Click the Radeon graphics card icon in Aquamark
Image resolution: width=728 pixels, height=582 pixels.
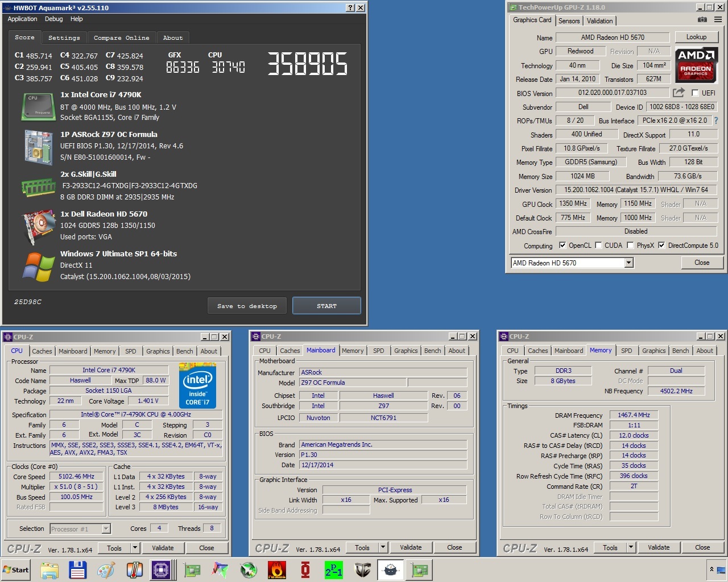point(38,226)
